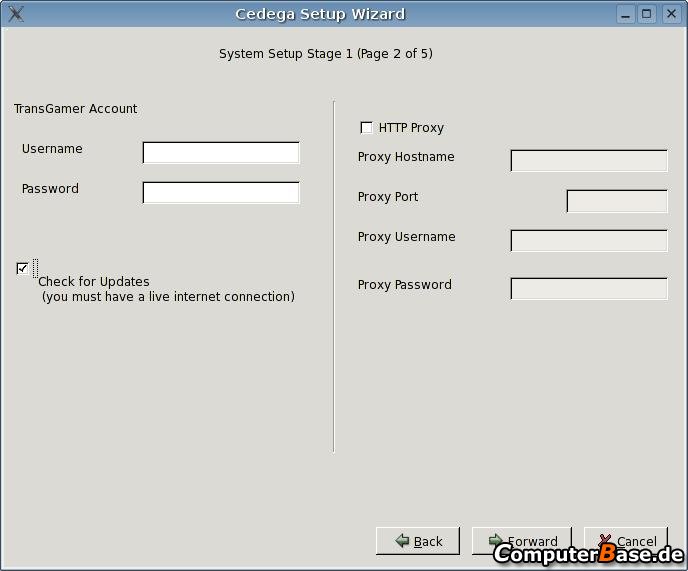Image resolution: width=688 pixels, height=571 pixels.
Task: Click into Proxy Username field
Action: [589, 241]
